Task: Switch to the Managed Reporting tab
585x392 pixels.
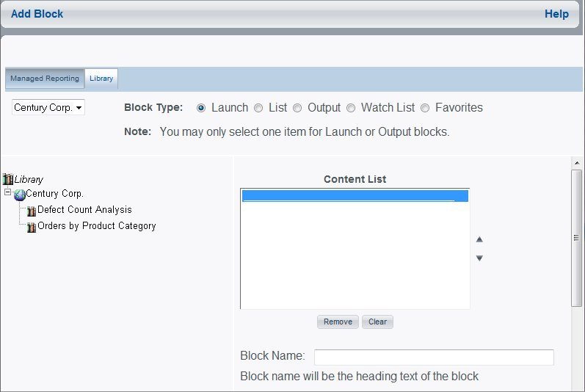Action: [45, 79]
